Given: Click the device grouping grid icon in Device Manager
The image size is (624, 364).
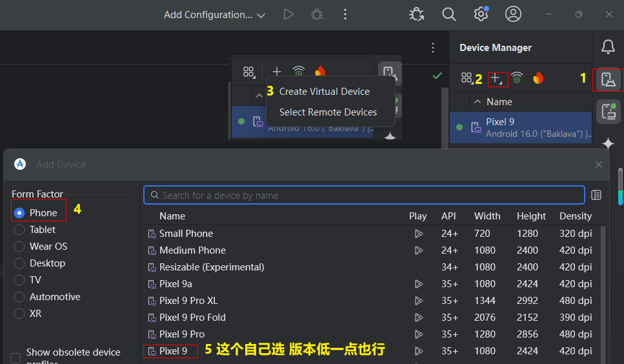Looking at the screenshot, I should [467, 77].
